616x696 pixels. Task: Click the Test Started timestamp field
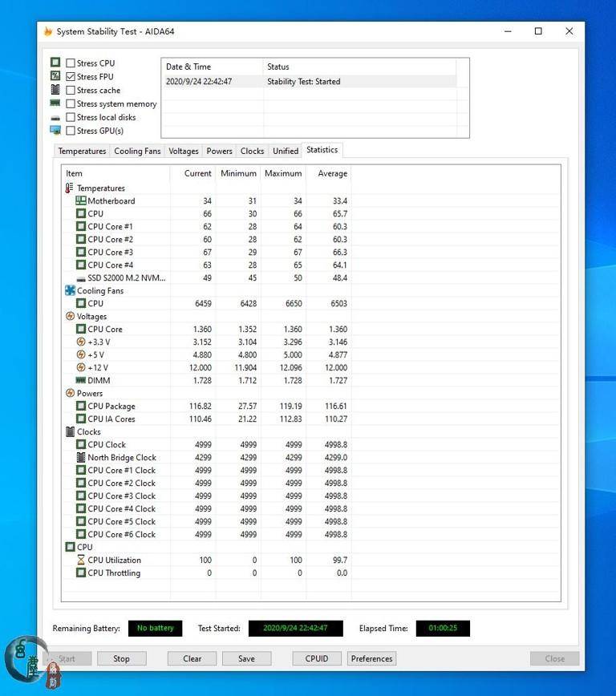[x=295, y=628]
